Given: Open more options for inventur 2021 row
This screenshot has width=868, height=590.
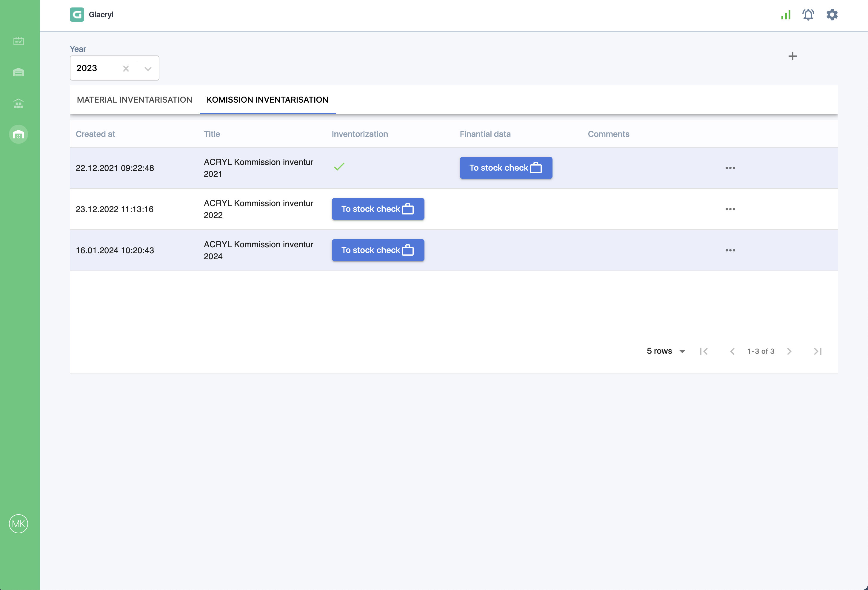Looking at the screenshot, I should [x=730, y=168].
